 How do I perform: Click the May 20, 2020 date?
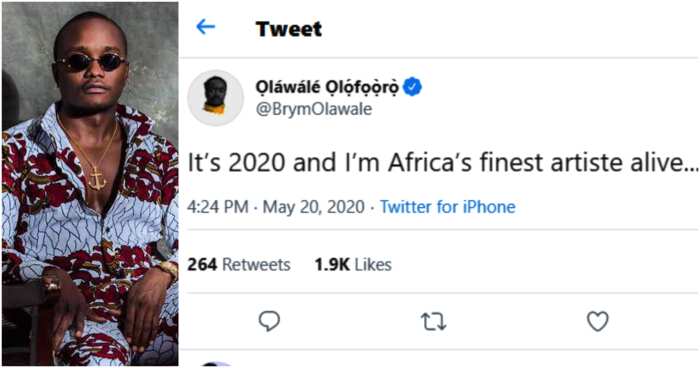(314, 207)
